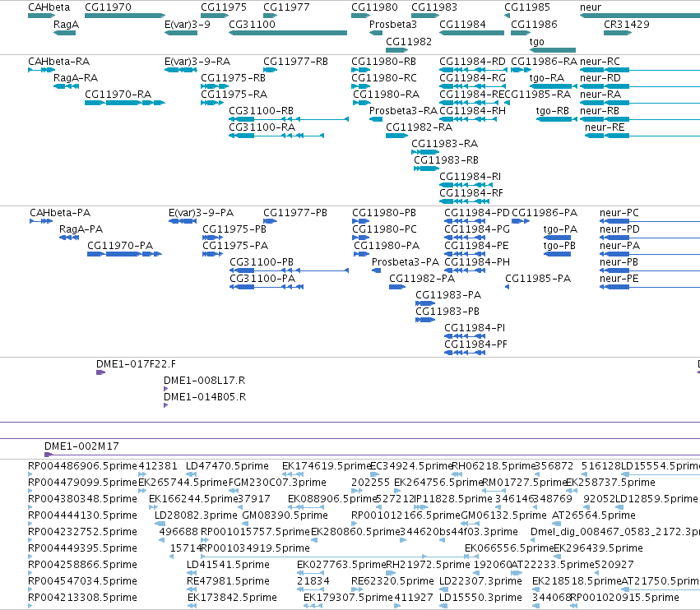700x610 pixels.
Task: Select BAC clone DME1-002M17
Action: 81,446
